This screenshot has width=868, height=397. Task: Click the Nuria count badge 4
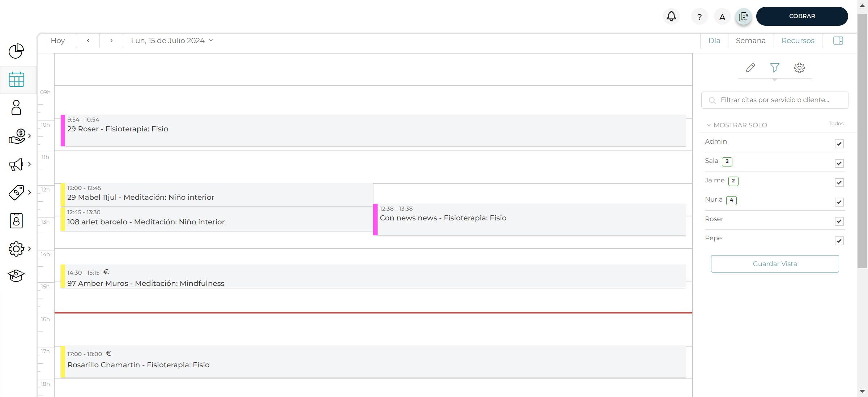[x=731, y=200]
